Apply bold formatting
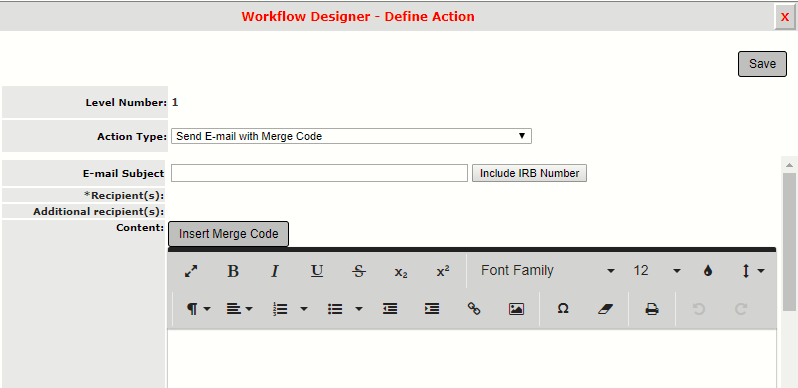Image resolution: width=798 pixels, height=388 pixels. (x=233, y=271)
